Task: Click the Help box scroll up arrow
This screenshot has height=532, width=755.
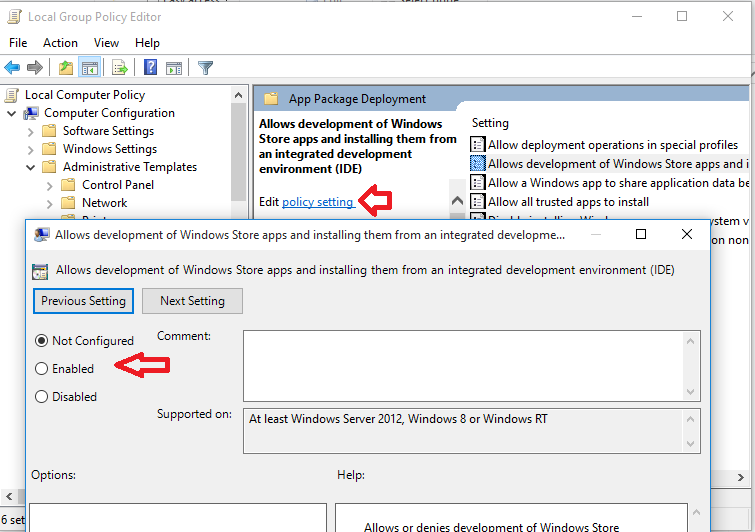Action: click(x=696, y=513)
